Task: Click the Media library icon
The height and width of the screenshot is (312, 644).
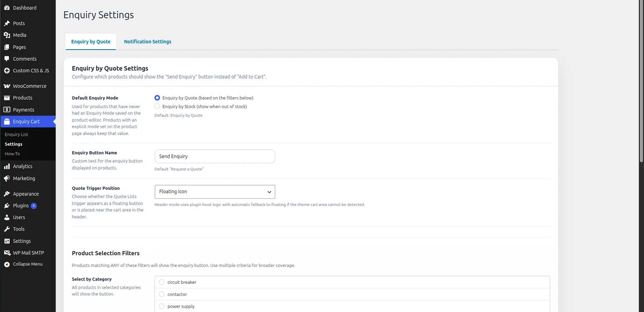Action: coord(7,35)
